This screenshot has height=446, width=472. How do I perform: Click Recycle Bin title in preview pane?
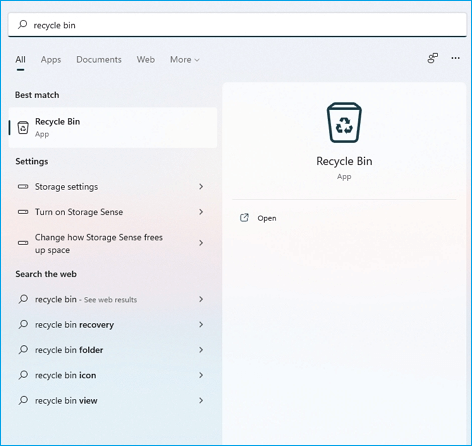coord(344,161)
